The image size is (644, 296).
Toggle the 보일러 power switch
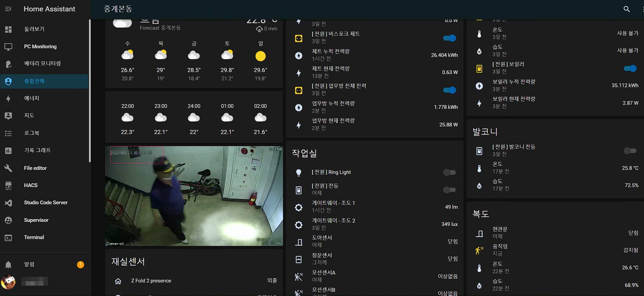tap(630, 69)
